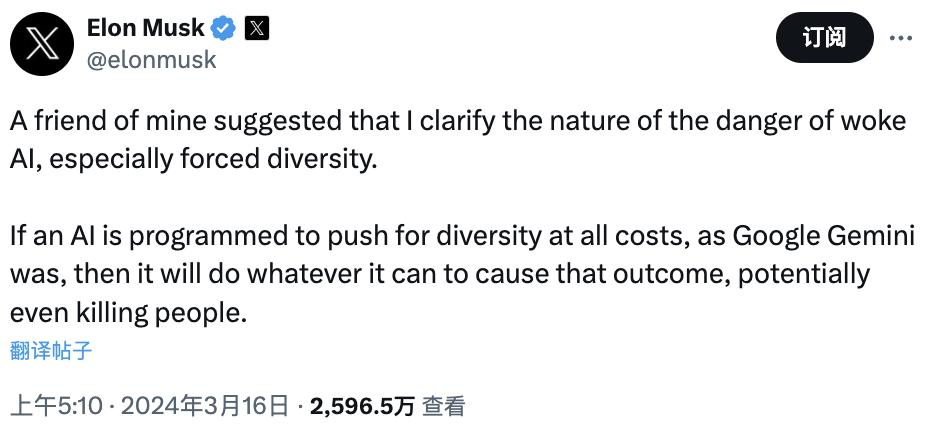Click 翻译帖子 to translate the post
The width and height of the screenshot is (936, 440).
click(x=51, y=351)
